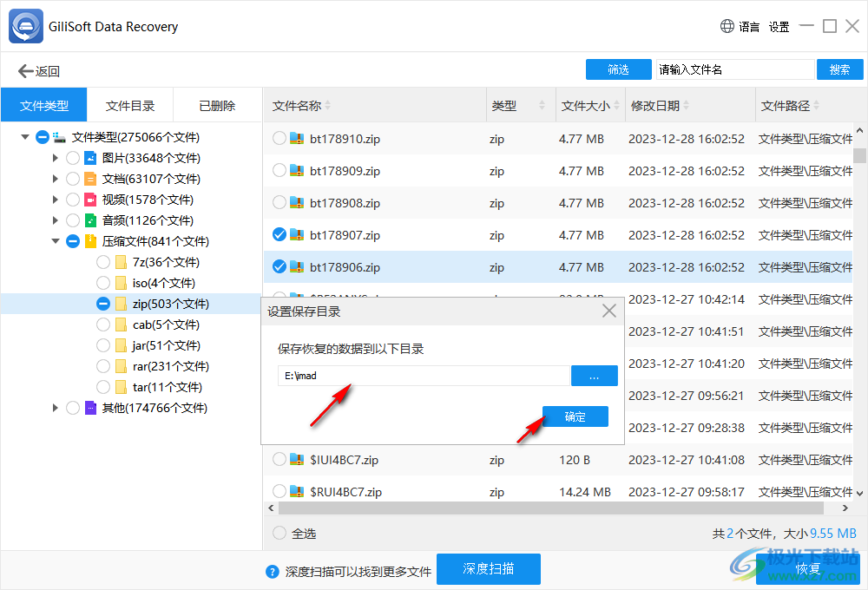Select the 图片 pictures category icon
868x590 pixels.
[x=91, y=157]
